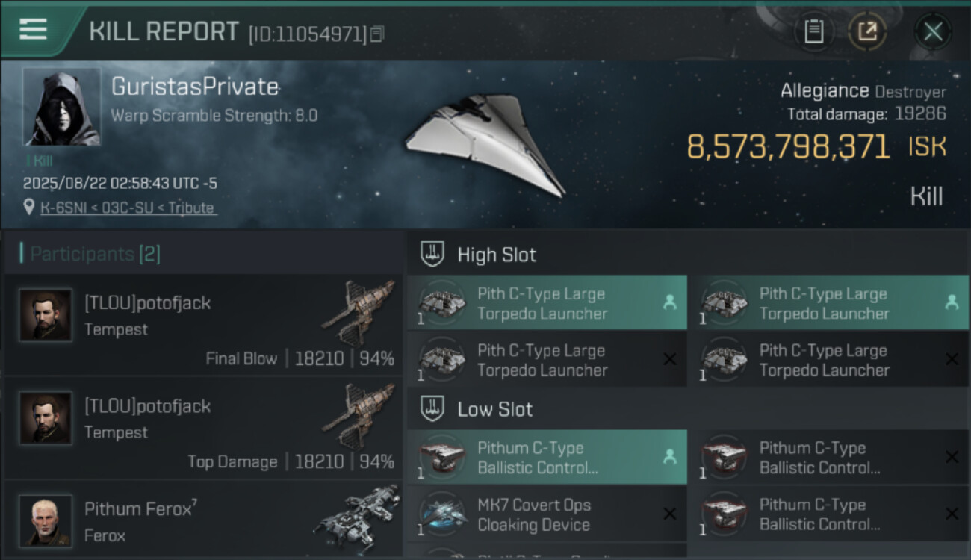The height and width of the screenshot is (560, 971).
Task: Click the highlighted Pithum C-Type Ballistic Control
Action: [547, 458]
